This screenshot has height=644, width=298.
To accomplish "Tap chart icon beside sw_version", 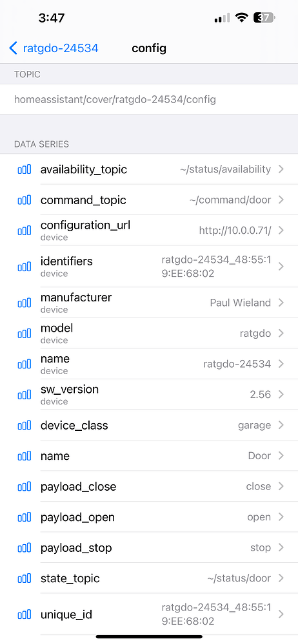I will coord(25,395).
